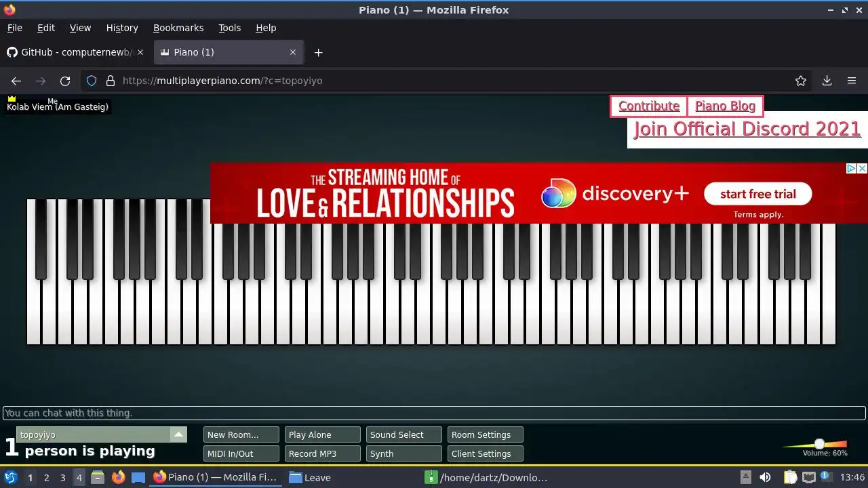This screenshot has height=488, width=868.
Task: Switch to virtual desktop 2
Action: coord(46,477)
